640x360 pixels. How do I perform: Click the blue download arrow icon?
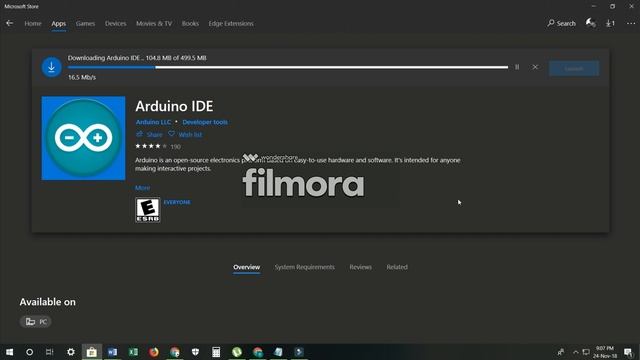coord(51,67)
